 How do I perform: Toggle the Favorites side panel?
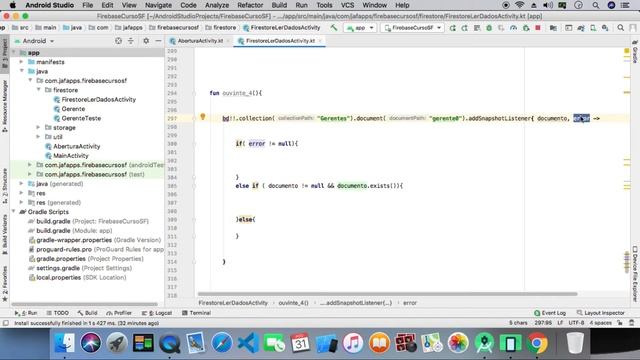point(5,284)
